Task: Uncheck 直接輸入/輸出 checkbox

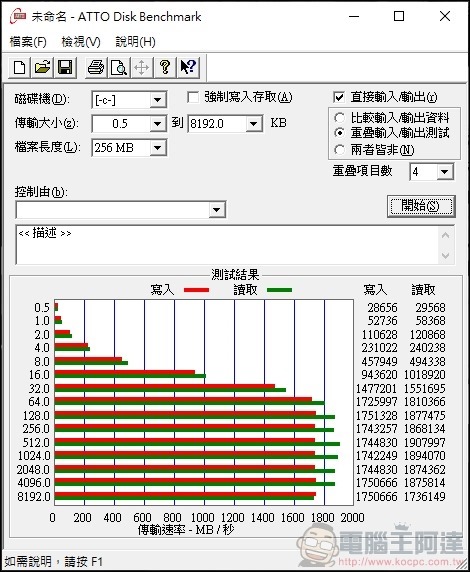Action: coord(339,97)
